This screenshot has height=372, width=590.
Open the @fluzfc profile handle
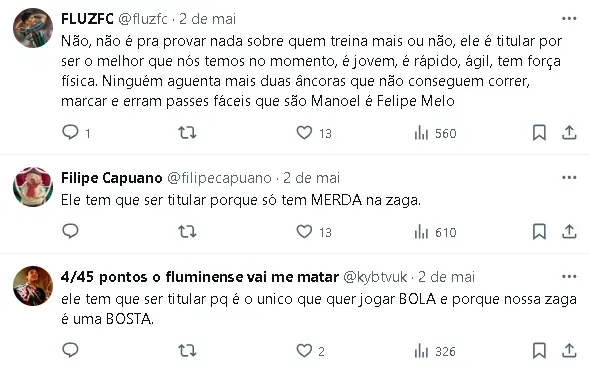pos(143,18)
